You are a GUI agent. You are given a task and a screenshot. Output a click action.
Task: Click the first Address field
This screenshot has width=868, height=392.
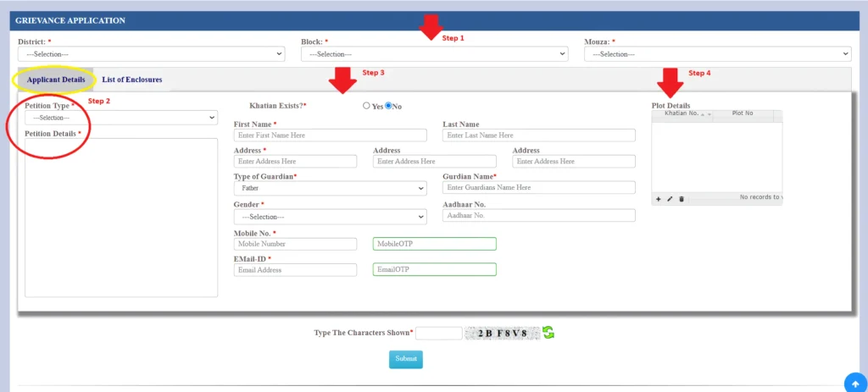[295, 162]
